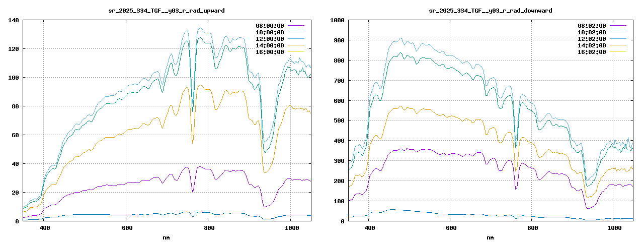The height and width of the screenshot is (242, 644).
Task: Select the 14:00:00 legend entry text
Action: coord(270,45)
